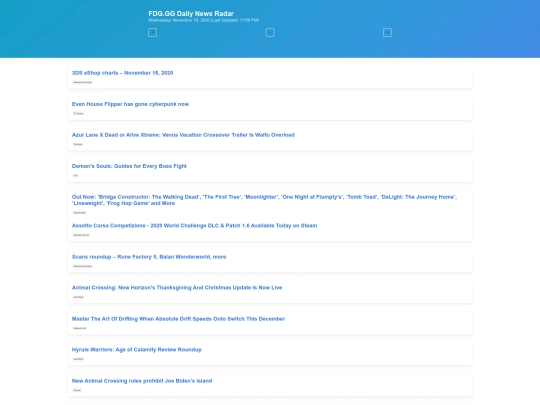540x405 pixels.
Task: Click the source tag under Absolute Drift headline
Action: (80, 328)
